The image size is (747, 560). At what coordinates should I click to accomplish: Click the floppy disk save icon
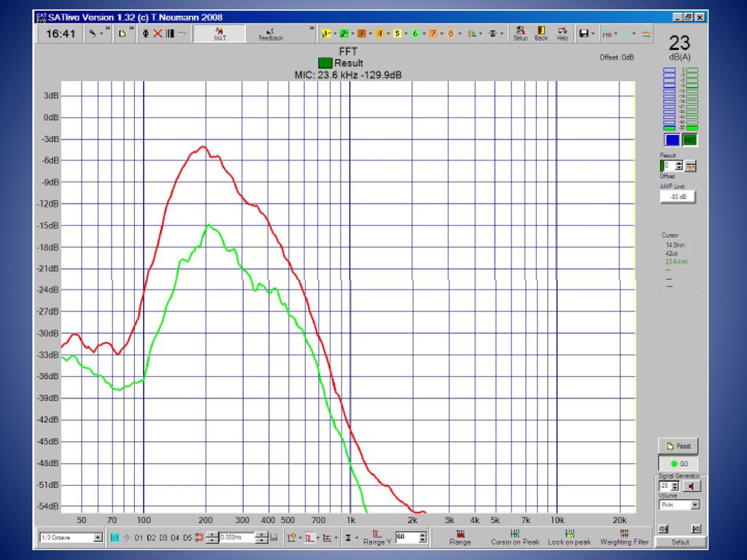tap(584, 34)
